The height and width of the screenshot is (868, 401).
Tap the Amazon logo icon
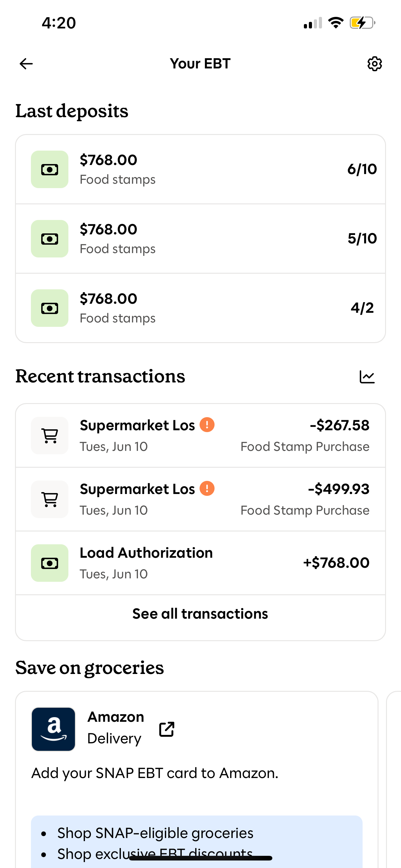[53, 729]
